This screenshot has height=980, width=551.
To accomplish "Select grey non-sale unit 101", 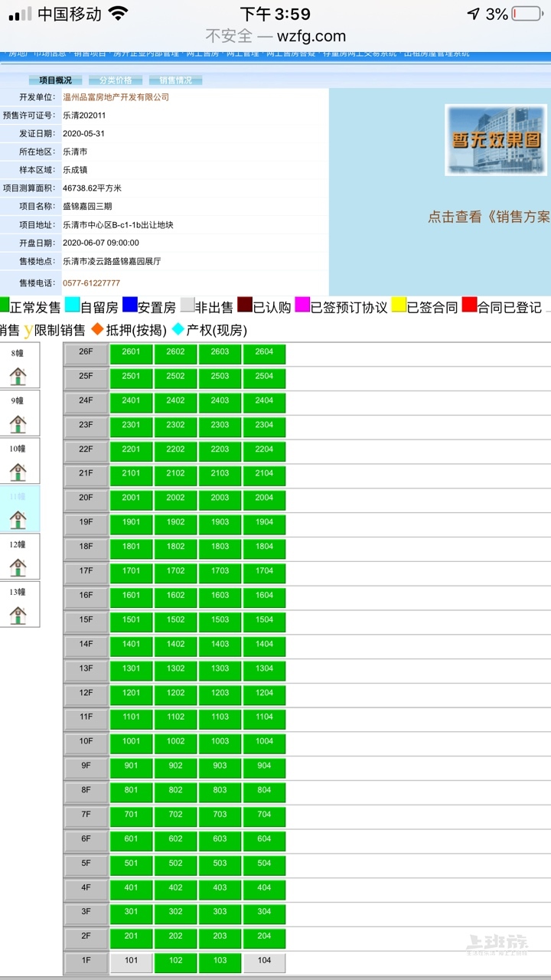I will coord(132,962).
